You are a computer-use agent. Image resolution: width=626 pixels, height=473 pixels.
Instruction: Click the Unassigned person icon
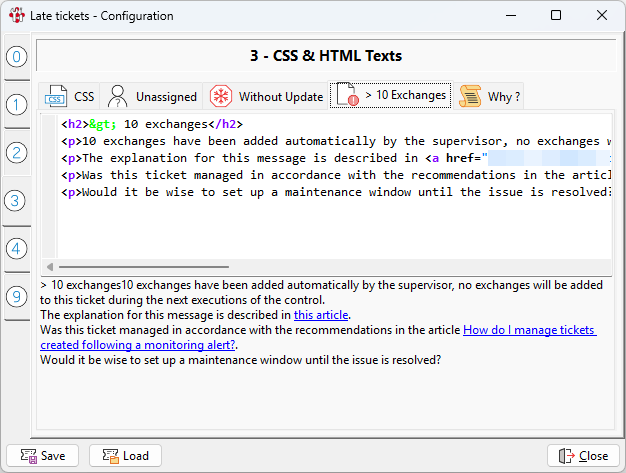point(118,96)
